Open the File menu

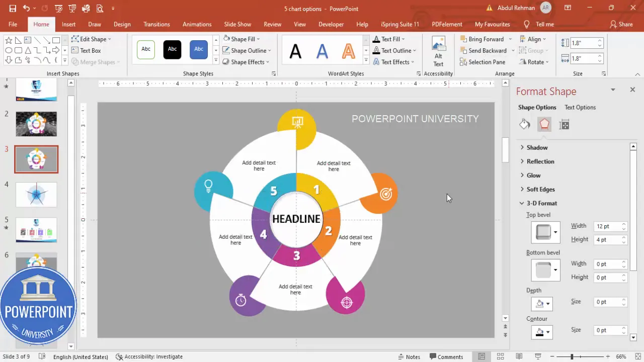[13, 24]
